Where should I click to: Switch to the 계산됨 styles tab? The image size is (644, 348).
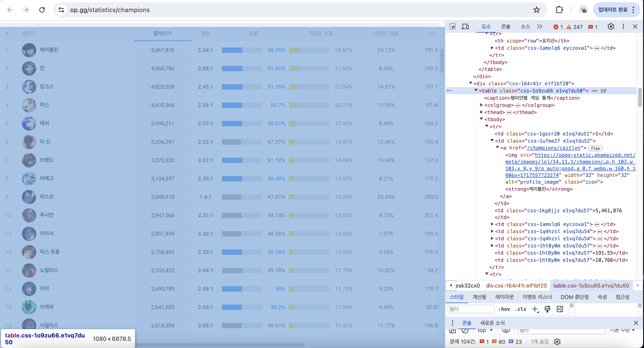479,297
